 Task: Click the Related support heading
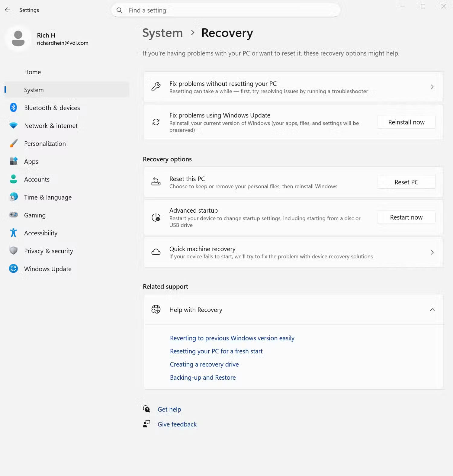165,286
